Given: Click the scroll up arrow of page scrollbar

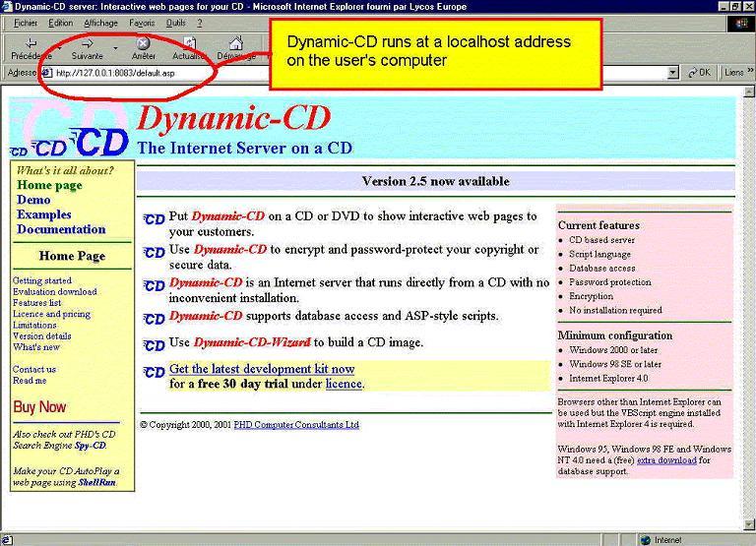Looking at the screenshot, I should click(750, 91).
